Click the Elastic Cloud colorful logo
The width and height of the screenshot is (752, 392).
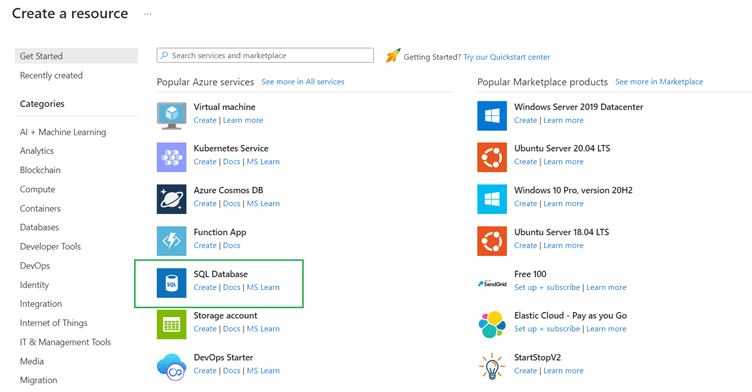coord(492,325)
